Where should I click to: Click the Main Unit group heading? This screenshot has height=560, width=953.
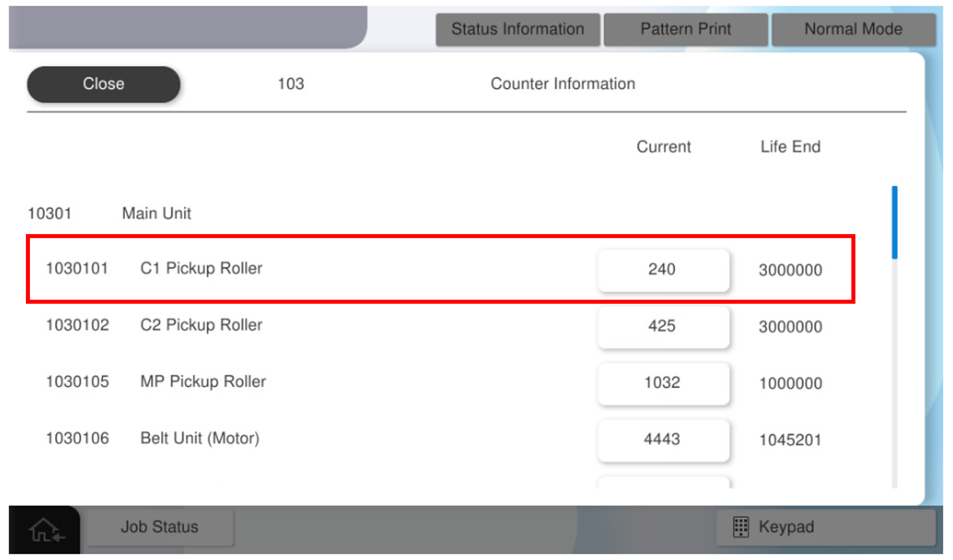[x=157, y=214]
